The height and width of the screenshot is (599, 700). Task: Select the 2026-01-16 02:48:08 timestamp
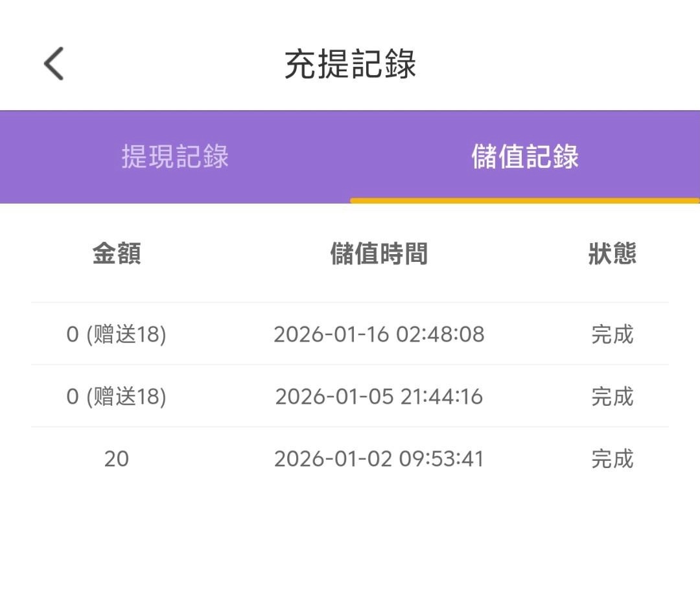pyautogui.click(x=379, y=335)
